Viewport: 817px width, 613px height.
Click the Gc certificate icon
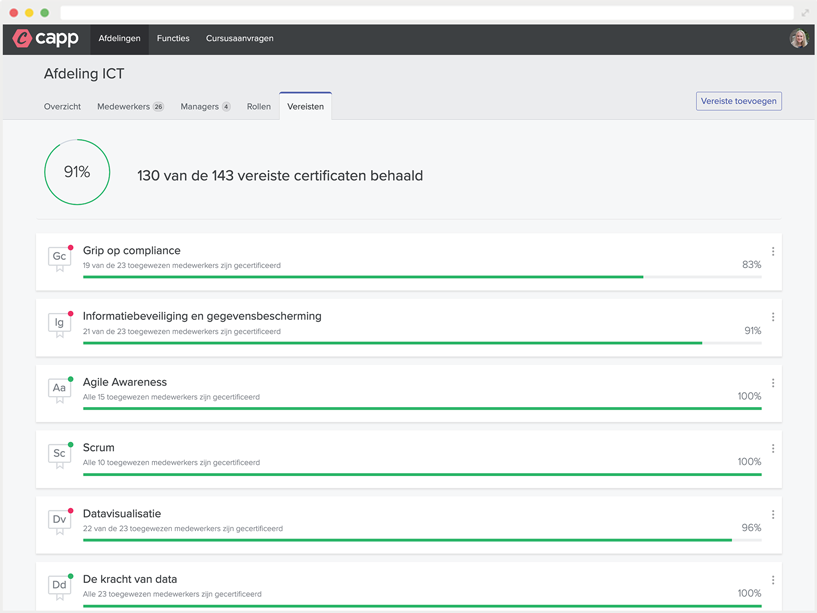(x=59, y=257)
